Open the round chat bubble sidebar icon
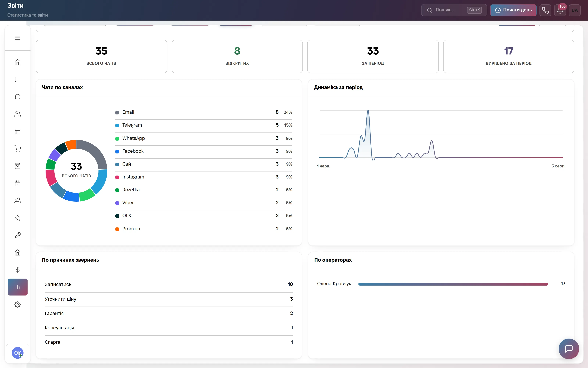This screenshot has height=368, width=588. 17,97
